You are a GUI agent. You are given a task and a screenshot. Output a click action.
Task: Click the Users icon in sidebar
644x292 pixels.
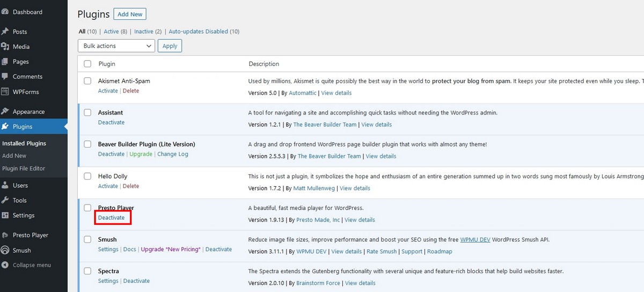(x=5, y=185)
